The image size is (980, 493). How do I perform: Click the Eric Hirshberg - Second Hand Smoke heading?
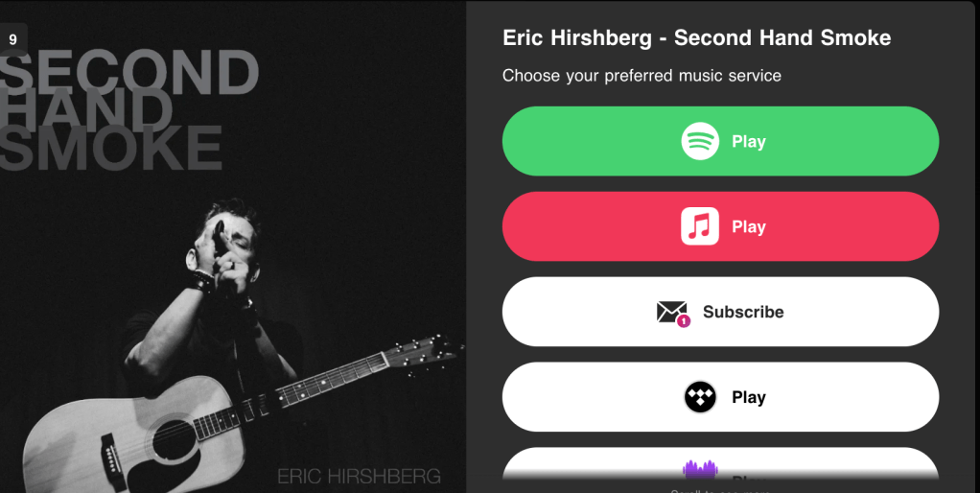click(x=697, y=38)
